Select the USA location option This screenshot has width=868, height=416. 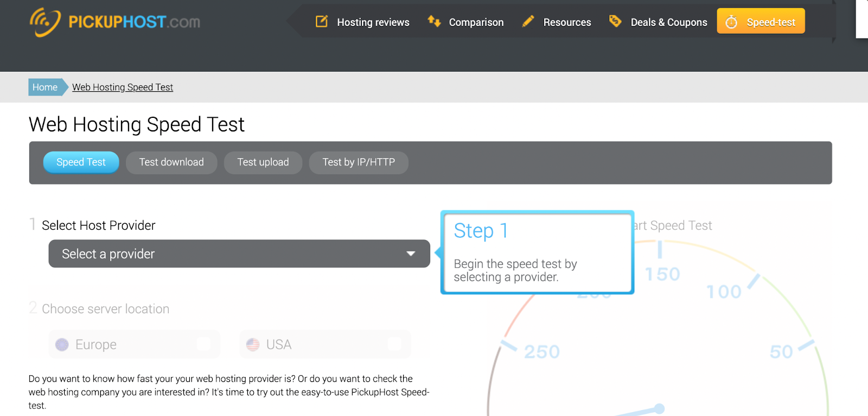pos(325,344)
